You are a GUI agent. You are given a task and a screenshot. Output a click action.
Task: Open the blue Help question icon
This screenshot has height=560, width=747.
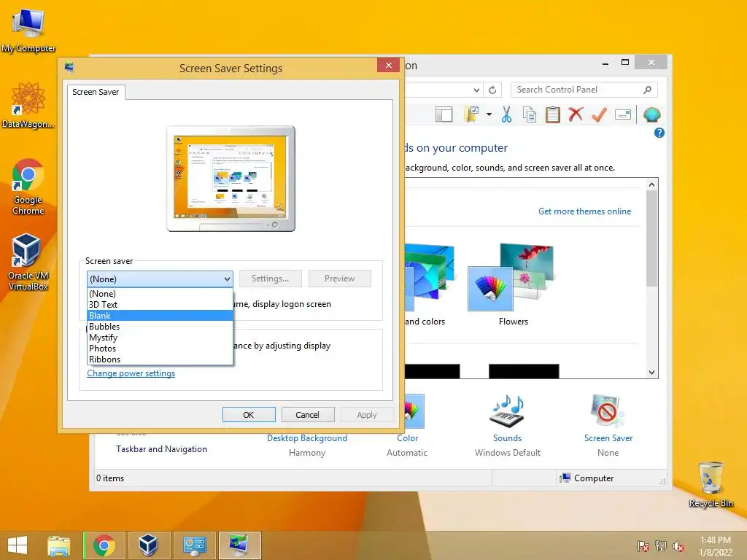click(659, 133)
